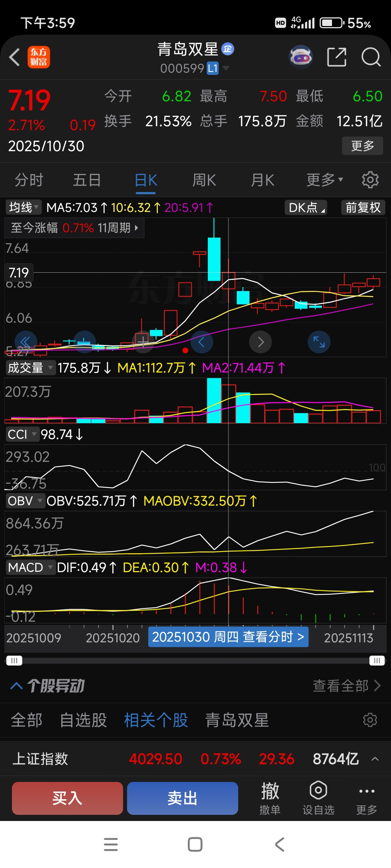Screen dimensions: 391x868
Task: Select 相关个股 alerts tab
Action: (156, 720)
